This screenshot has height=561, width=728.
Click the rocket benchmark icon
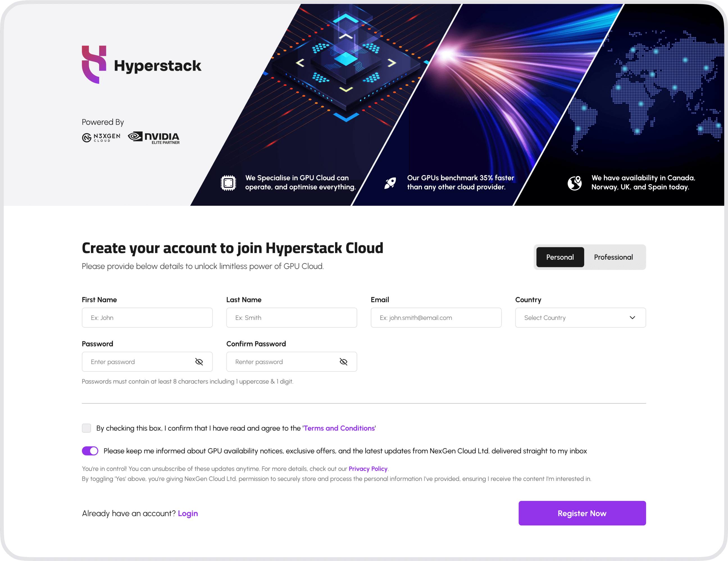coord(390,183)
